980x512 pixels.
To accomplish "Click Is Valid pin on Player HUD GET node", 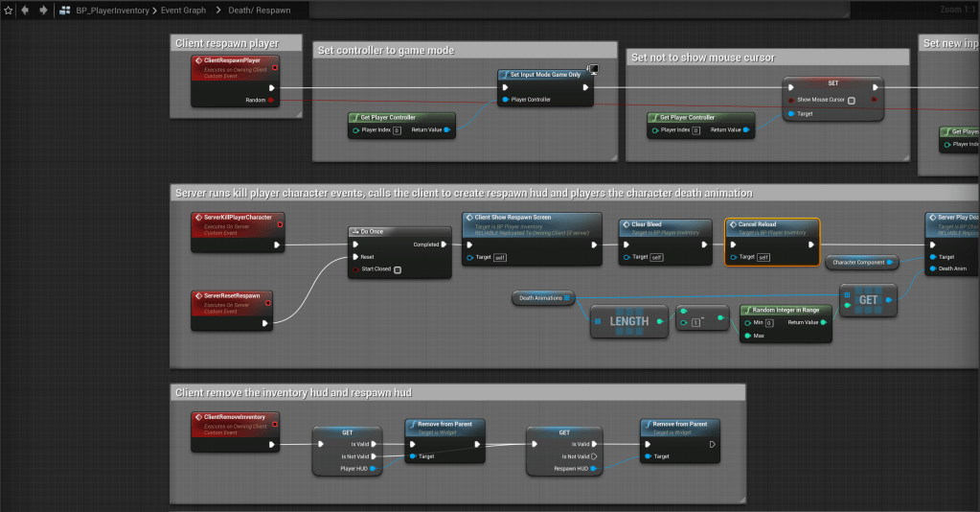I will (x=375, y=444).
